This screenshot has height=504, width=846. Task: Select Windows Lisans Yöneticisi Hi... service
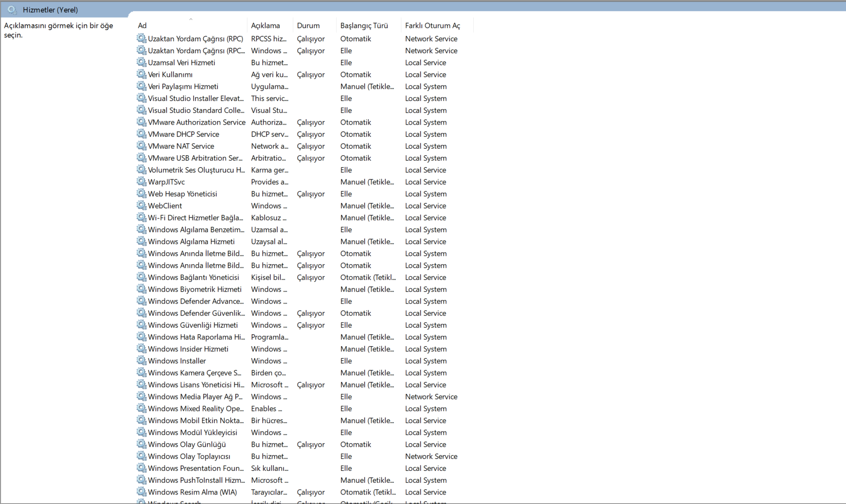point(196,385)
